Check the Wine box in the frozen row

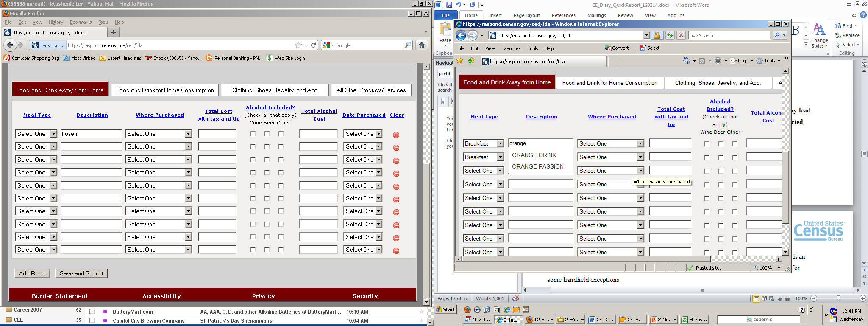(x=253, y=134)
